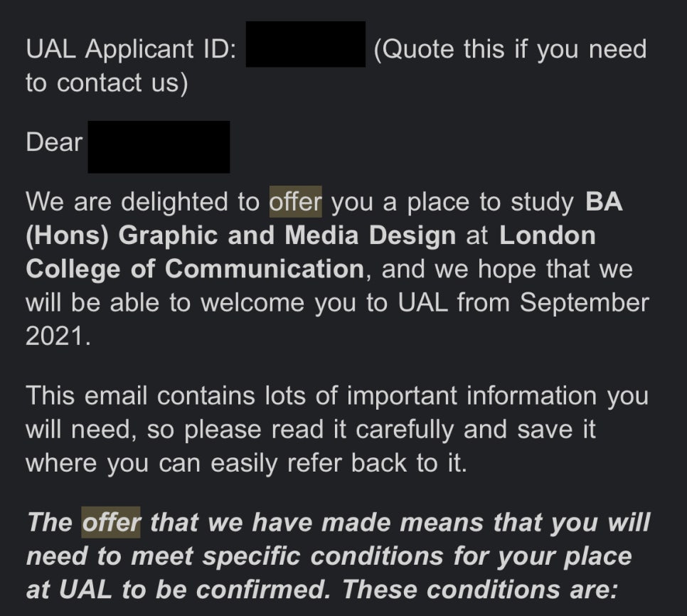
Task: Click the bold 'College of Communication' text
Action: [x=195, y=269]
